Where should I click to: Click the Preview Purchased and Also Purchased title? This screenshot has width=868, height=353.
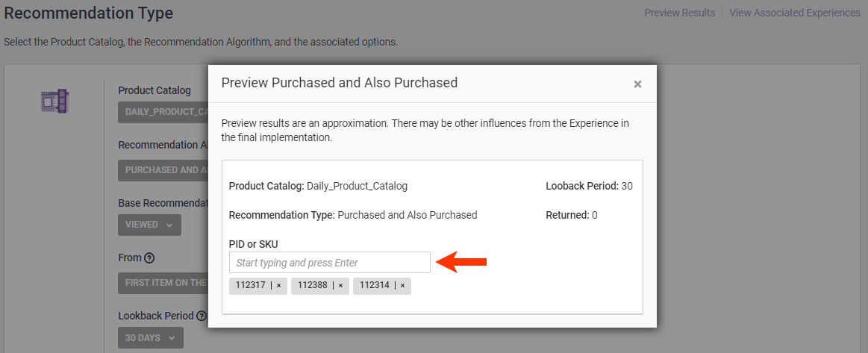click(339, 83)
